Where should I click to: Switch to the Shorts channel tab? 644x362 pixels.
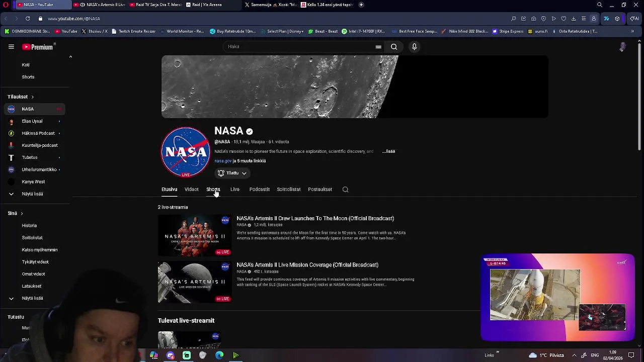[x=213, y=190]
